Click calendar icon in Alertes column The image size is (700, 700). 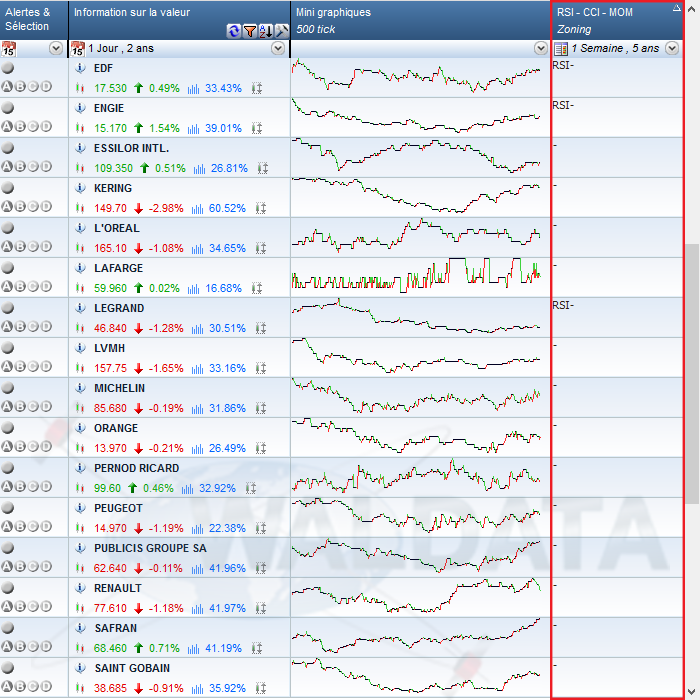8,48
